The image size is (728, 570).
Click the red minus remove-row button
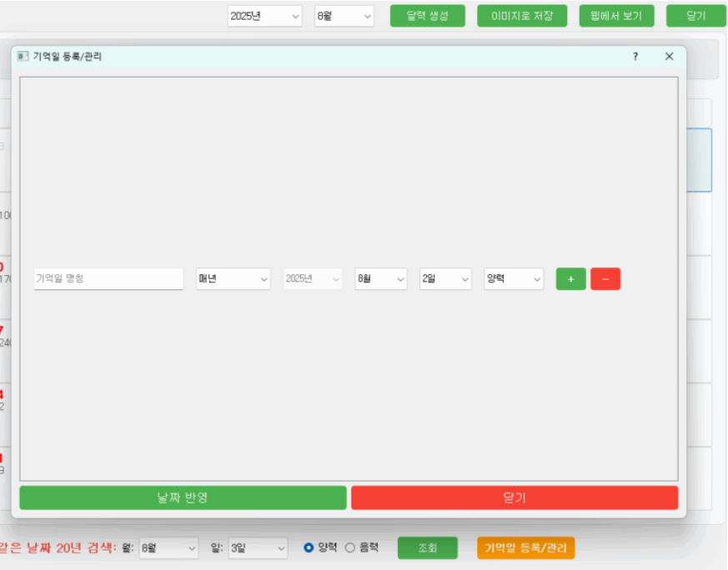(605, 279)
